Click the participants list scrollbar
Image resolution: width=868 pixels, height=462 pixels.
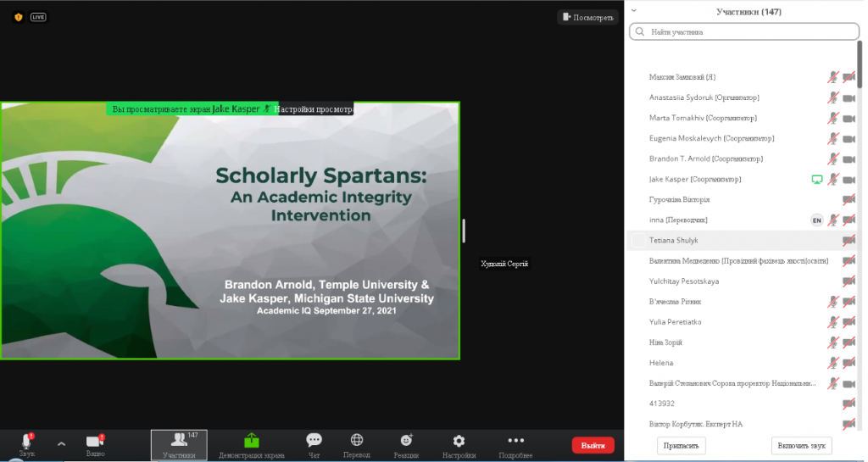coord(860,64)
